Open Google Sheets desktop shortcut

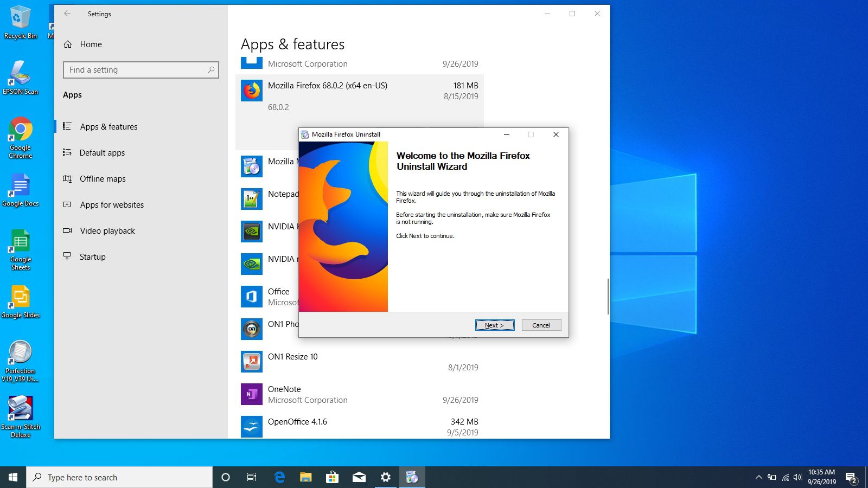pos(21,250)
